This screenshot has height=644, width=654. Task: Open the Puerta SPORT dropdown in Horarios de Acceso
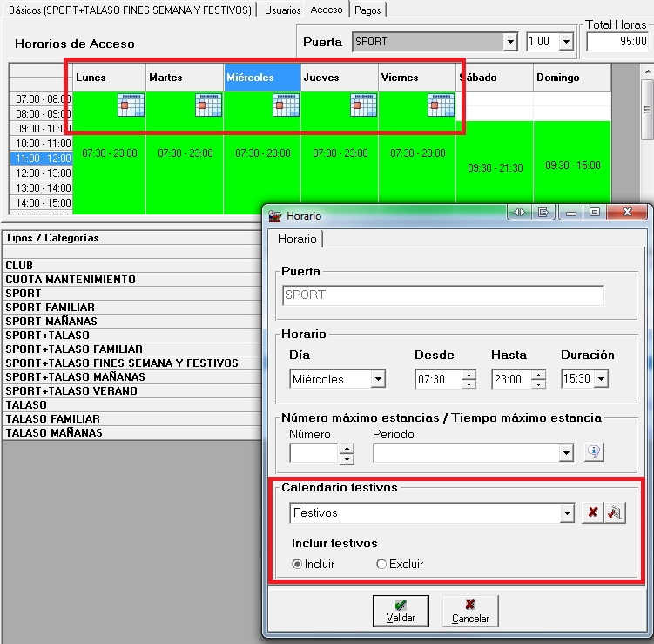[510, 42]
